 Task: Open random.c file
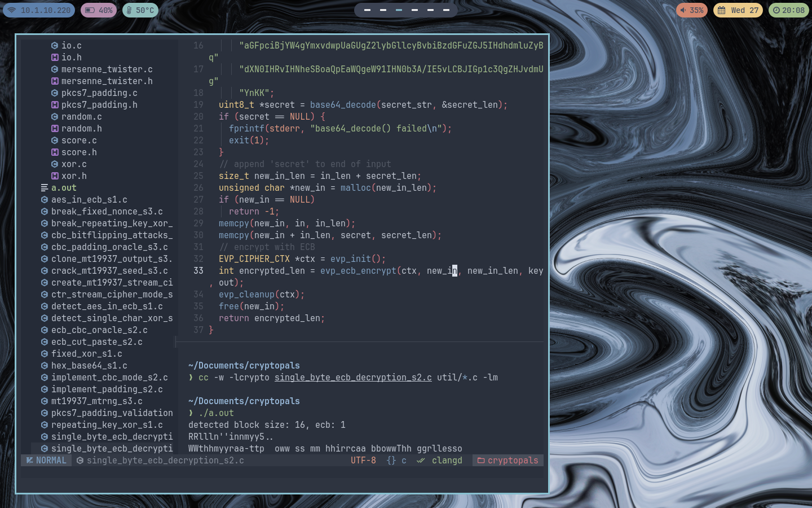(81, 116)
